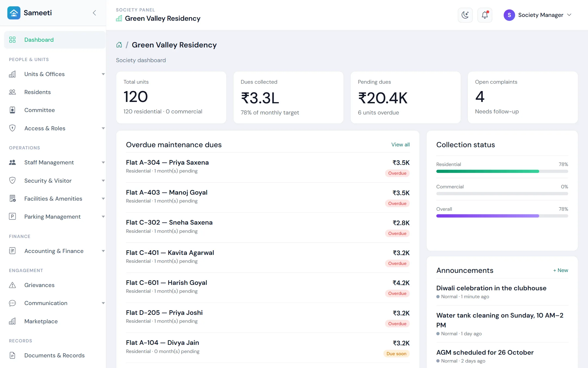Expand the Security & Visitor arrow
The height and width of the screenshot is (368, 588).
click(x=103, y=181)
